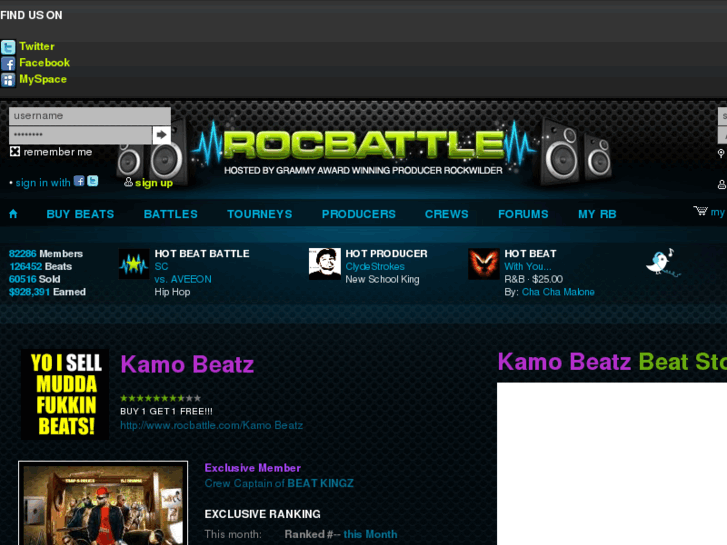Click the sign up link
Viewport: 727px width, 545px height.
point(154,183)
